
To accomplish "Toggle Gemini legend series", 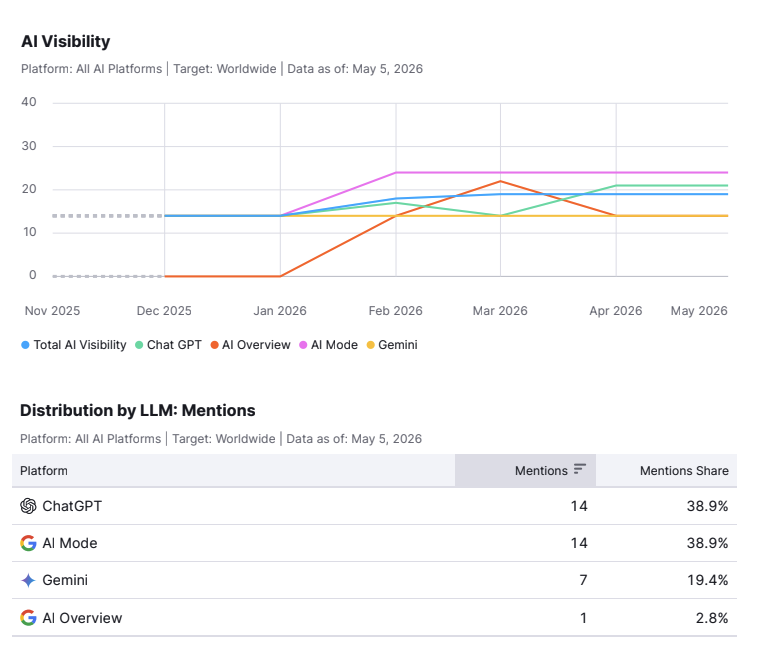I will click(392, 345).
